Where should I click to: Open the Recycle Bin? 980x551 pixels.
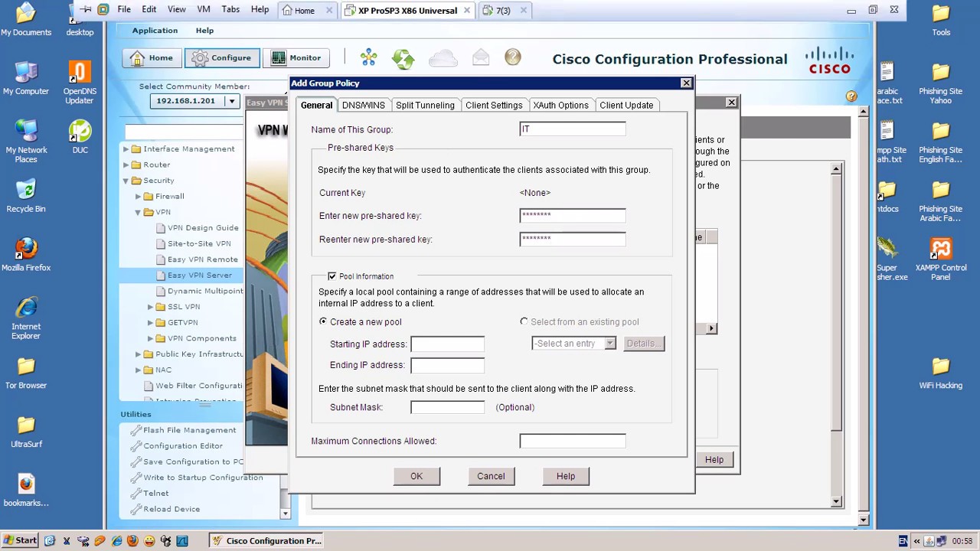point(26,196)
